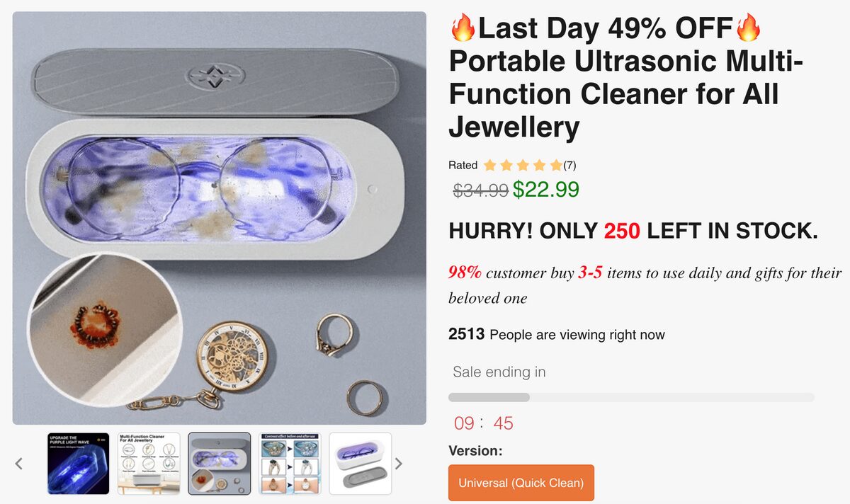Click the first star in the rating row

pyautogui.click(x=489, y=165)
